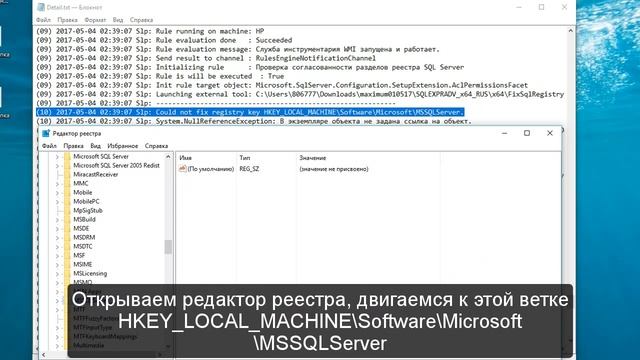This screenshot has width=640, height=360.
Task: Select the (По умолчанию) value name
Action: tap(211, 169)
